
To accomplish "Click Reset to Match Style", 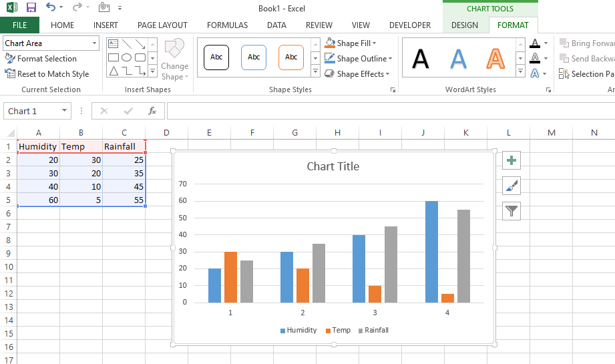I will pyautogui.click(x=47, y=73).
